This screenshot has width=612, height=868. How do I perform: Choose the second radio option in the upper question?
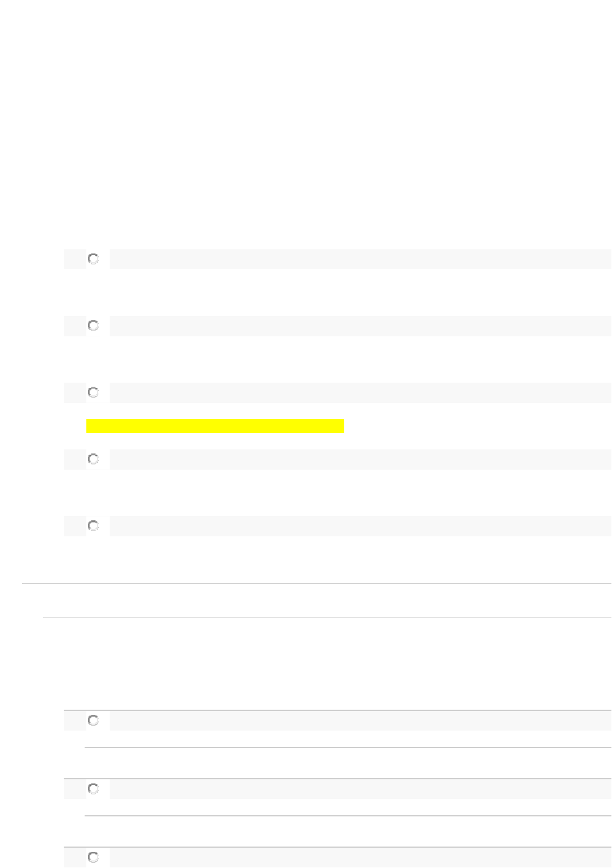point(93,326)
